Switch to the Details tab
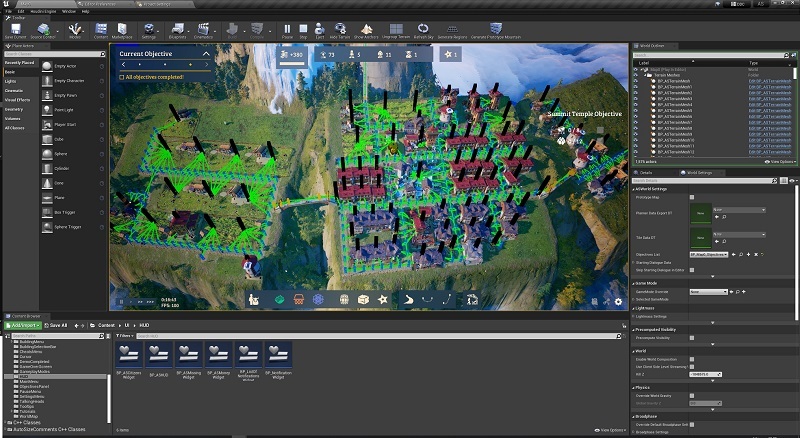Screen dimensions: 800x438 646,173
